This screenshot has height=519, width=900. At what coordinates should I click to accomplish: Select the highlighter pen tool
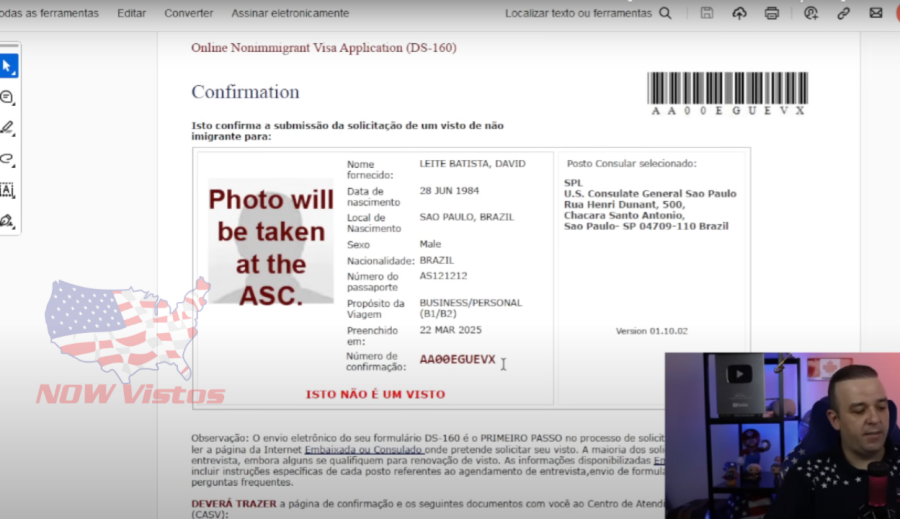point(7,128)
